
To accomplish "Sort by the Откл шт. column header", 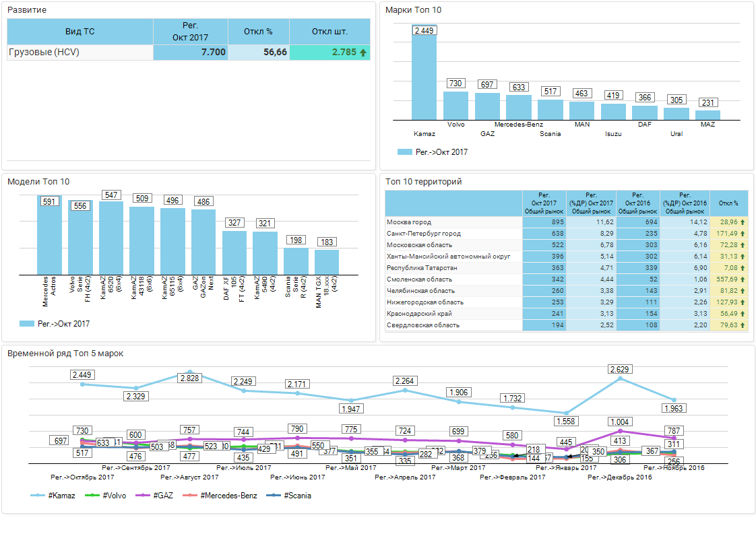I will 329,32.
